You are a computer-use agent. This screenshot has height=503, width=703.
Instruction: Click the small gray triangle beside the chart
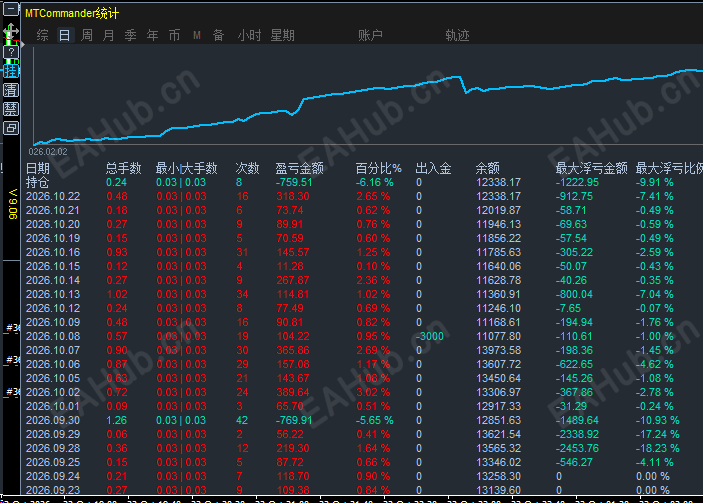(x=23, y=45)
